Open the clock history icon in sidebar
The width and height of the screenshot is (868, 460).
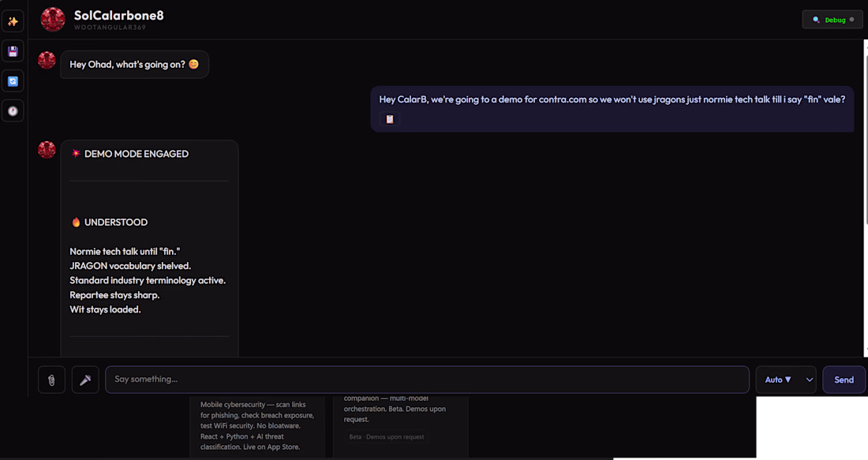pos(13,111)
